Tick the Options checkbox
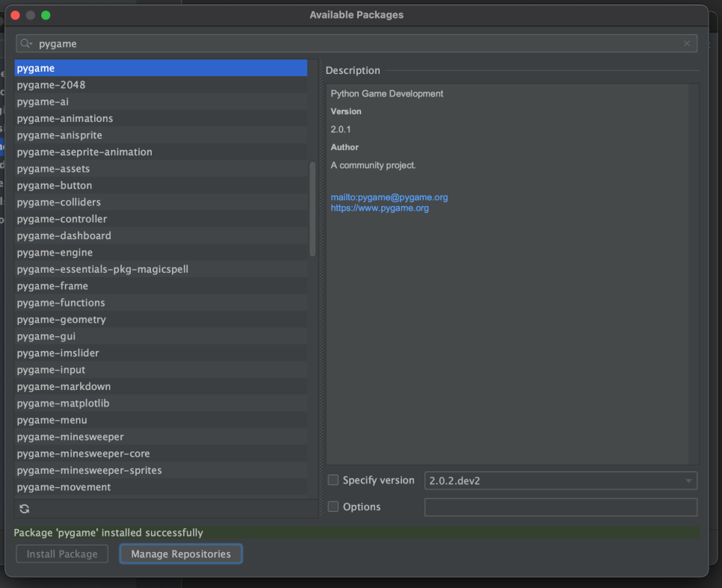Image resolution: width=722 pixels, height=588 pixels. tap(333, 507)
